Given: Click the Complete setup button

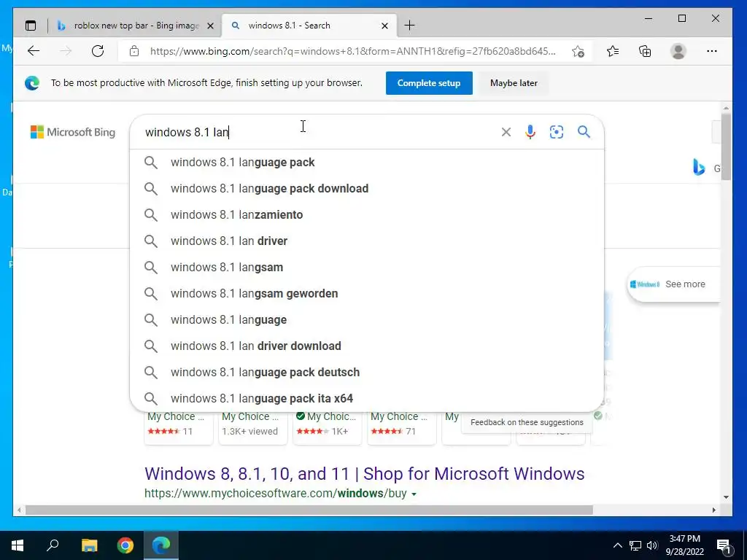Looking at the screenshot, I should pyautogui.click(x=429, y=83).
